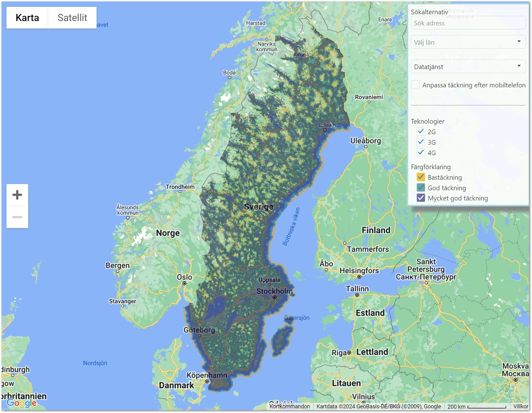Click the Trondheim city label
The image size is (532, 413).
click(180, 187)
